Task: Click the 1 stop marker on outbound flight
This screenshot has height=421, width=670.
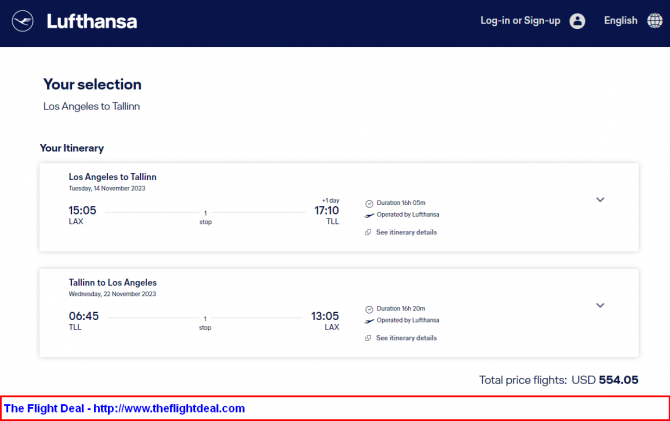Action: coord(206,217)
